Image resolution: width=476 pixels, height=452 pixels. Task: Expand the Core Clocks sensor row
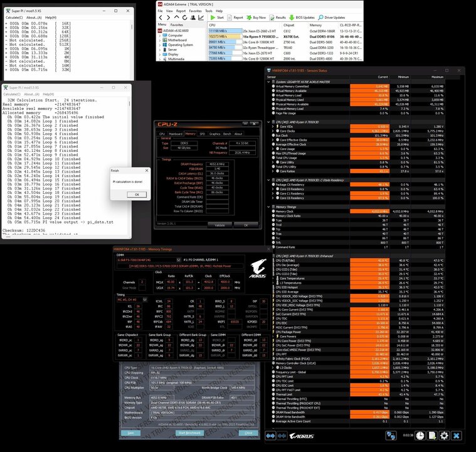click(x=272, y=131)
